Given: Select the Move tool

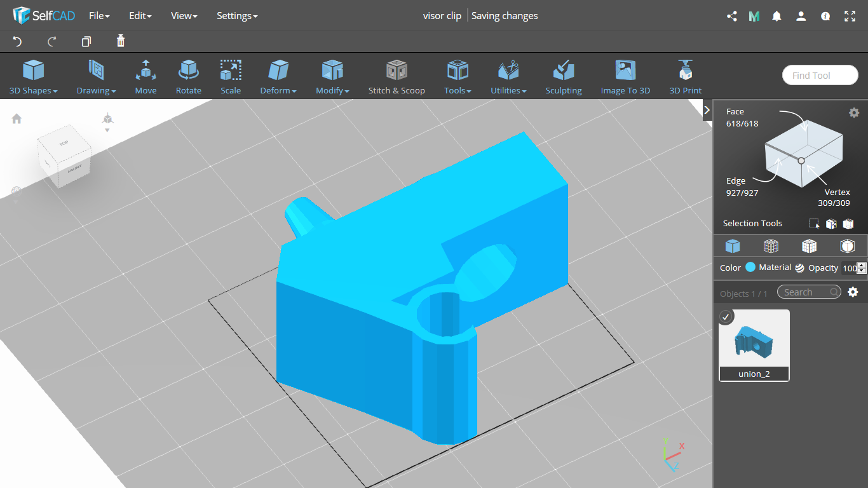Looking at the screenshot, I should pyautogui.click(x=146, y=77).
